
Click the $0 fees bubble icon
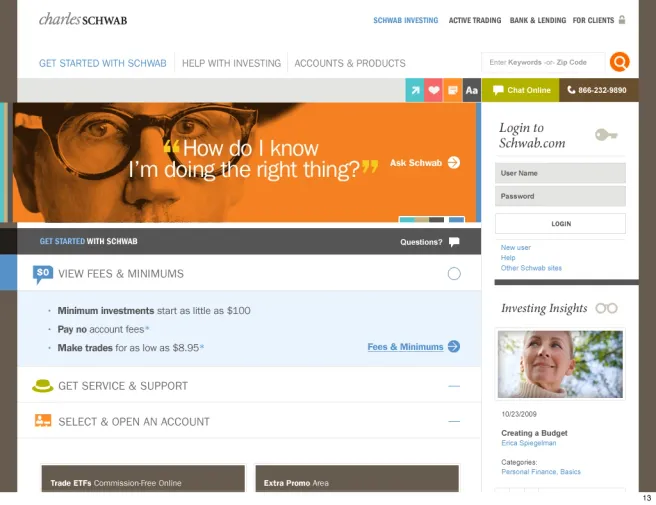[x=43, y=274]
